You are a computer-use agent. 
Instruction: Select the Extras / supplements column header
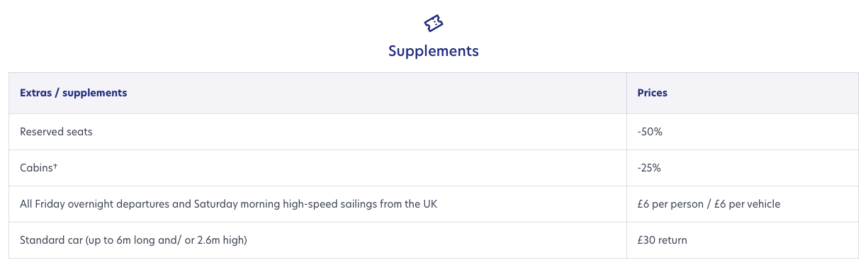[x=74, y=93]
